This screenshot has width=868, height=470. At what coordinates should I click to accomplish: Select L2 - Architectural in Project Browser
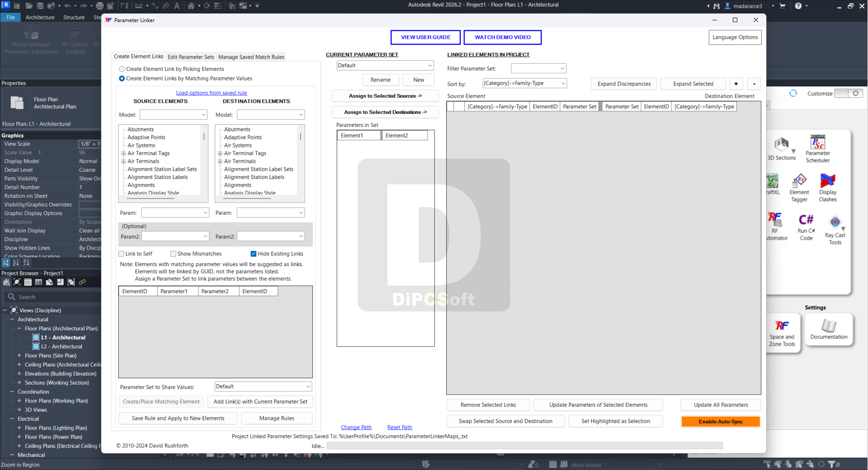[x=62, y=347]
